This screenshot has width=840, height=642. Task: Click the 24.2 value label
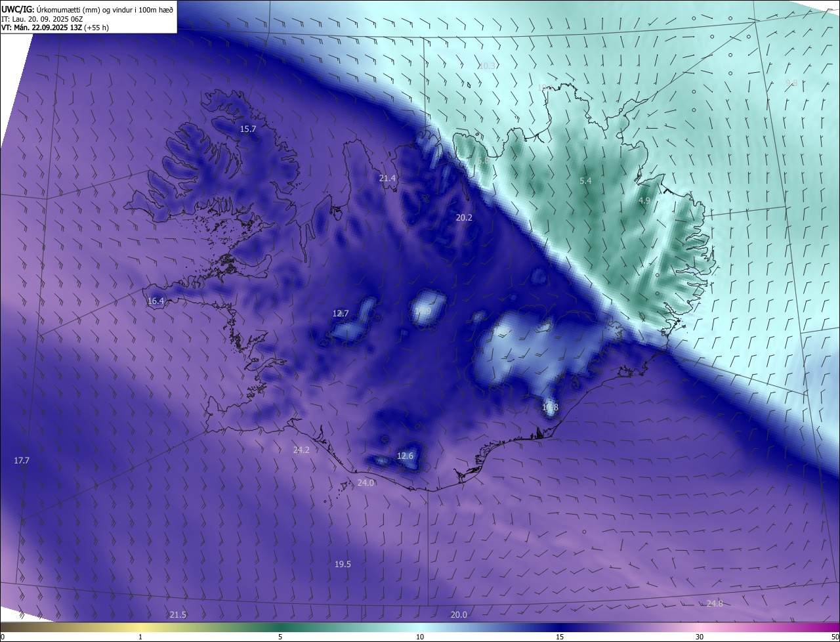coord(301,450)
